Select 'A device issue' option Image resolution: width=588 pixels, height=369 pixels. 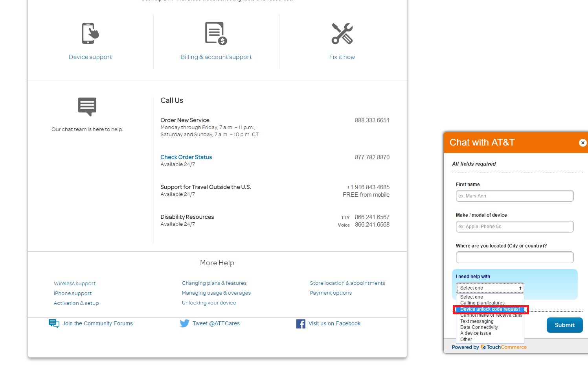476,333
